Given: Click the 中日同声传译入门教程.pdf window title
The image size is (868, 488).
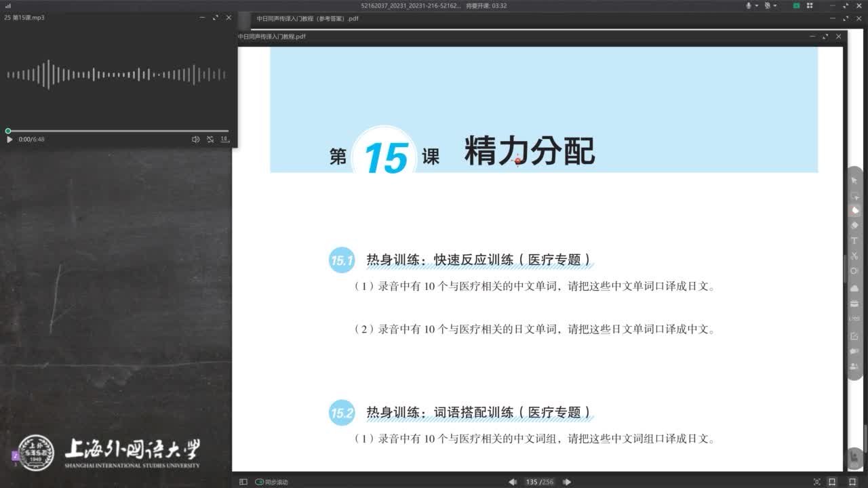Looking at the screenshot, I should 272,37.
